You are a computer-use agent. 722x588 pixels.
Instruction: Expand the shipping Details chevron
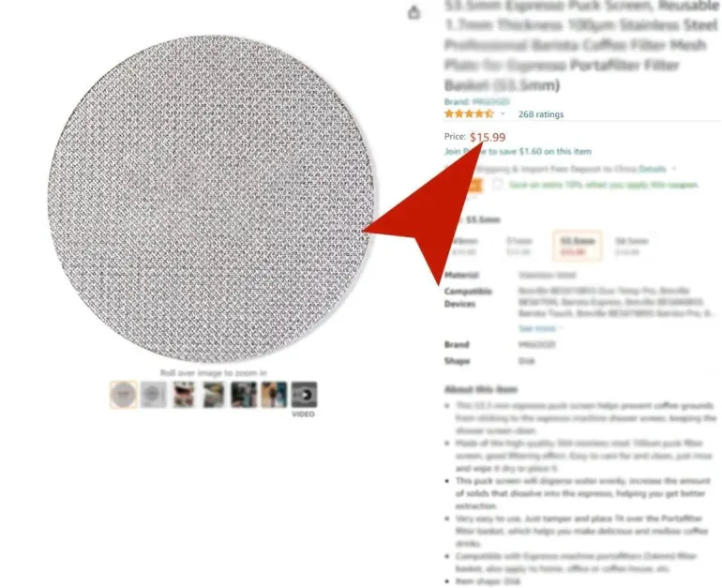[673, 169]
